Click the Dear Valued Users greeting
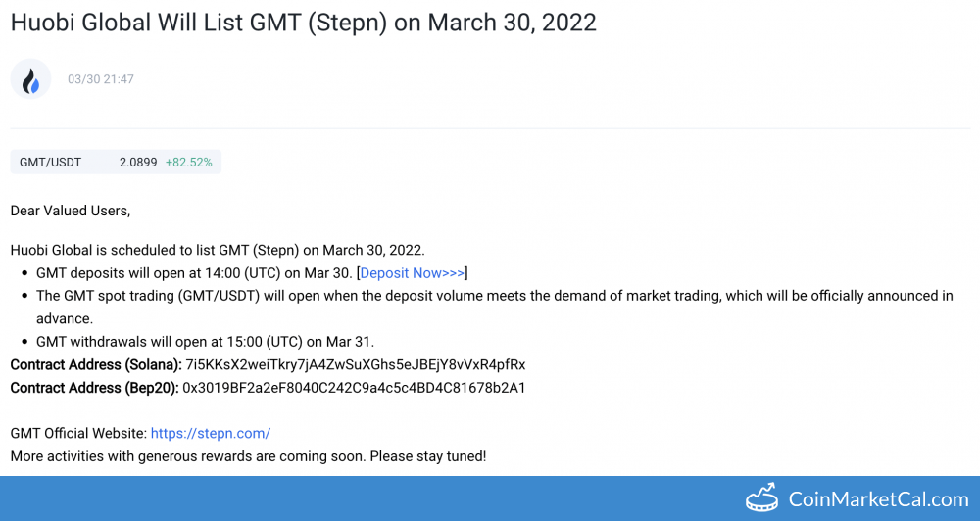This screenshot has width=980, height=521. (x=71, y=211)
